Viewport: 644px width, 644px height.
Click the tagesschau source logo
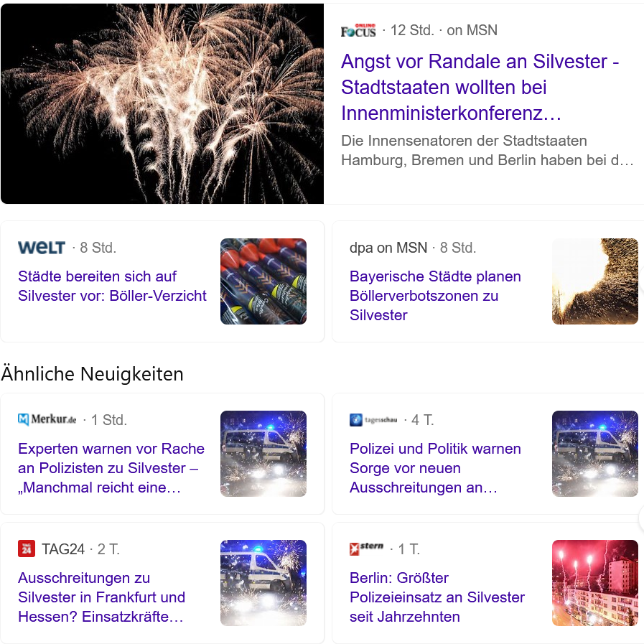373,420
